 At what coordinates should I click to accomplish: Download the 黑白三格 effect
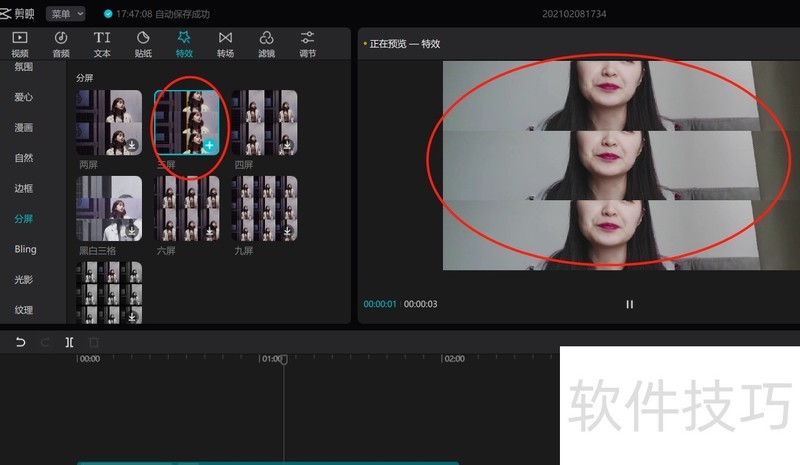point(132,231)
